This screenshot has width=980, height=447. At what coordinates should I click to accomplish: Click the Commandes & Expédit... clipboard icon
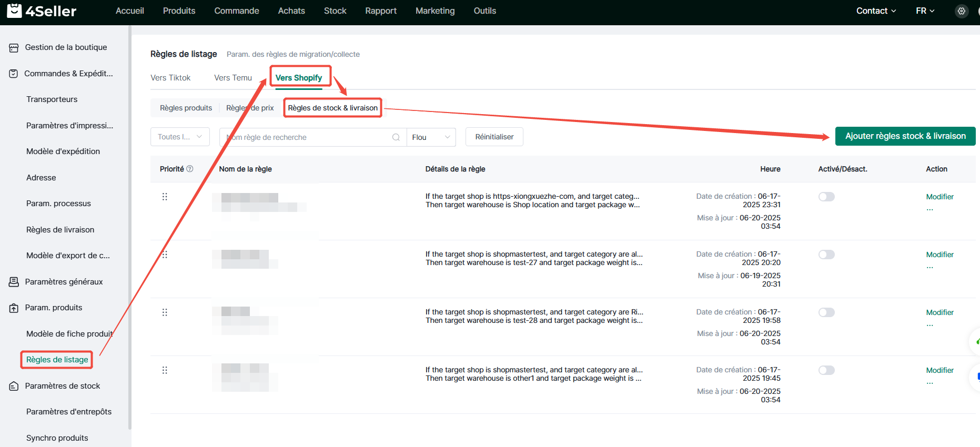pyautogui.click(x=14, y=74)
